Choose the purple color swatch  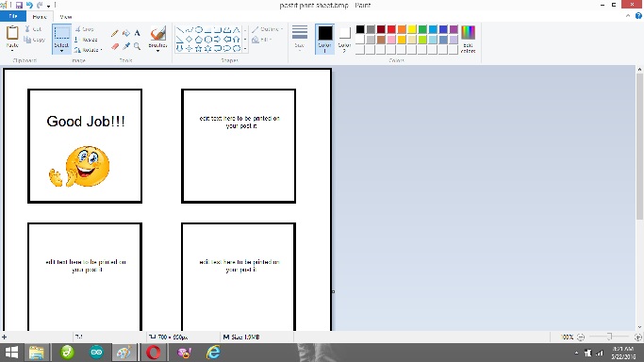[x=454, y=29]
